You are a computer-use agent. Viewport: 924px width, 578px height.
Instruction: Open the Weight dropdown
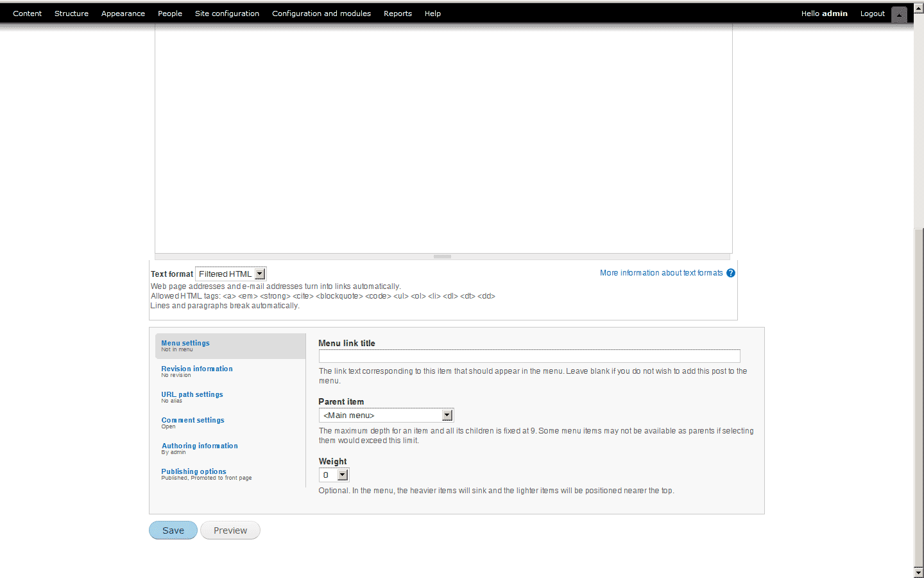tap(334, 475)
